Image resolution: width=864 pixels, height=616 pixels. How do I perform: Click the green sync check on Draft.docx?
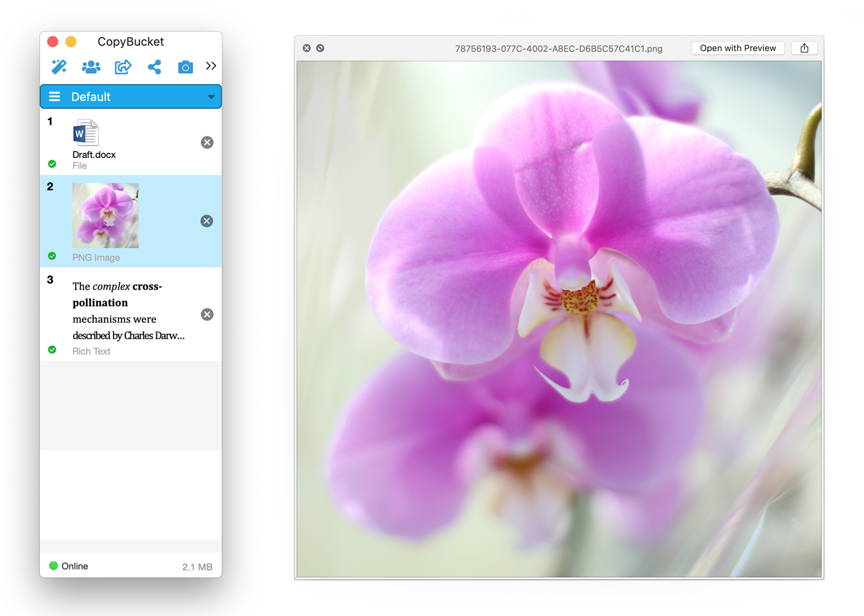(52, 164)
